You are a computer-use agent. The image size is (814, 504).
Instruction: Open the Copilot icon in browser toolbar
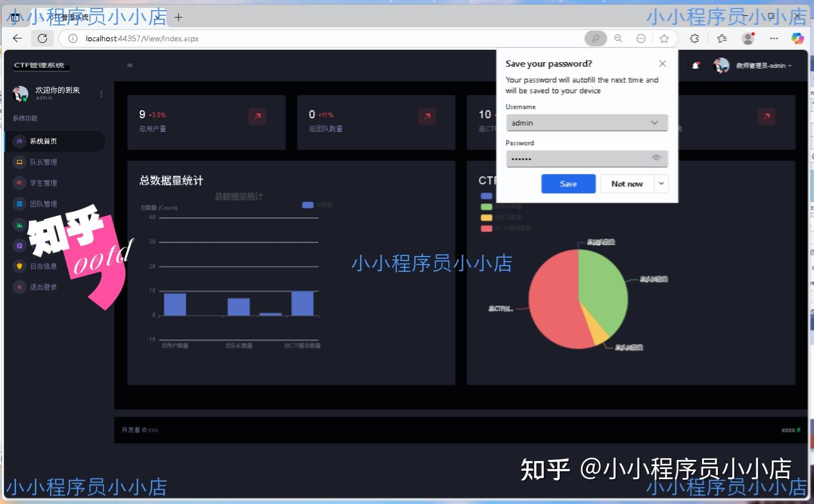click(797, 38)
